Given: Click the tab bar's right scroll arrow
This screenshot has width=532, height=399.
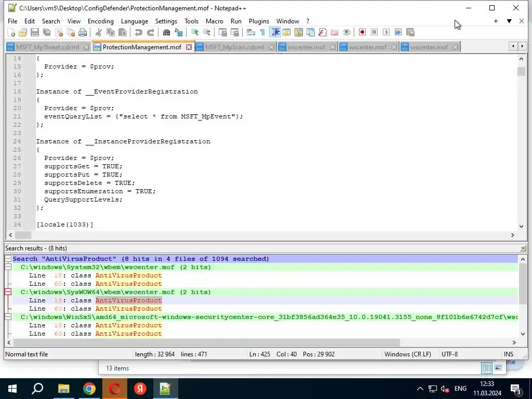Looking at the screenshot, I should [x=522, y=46].
